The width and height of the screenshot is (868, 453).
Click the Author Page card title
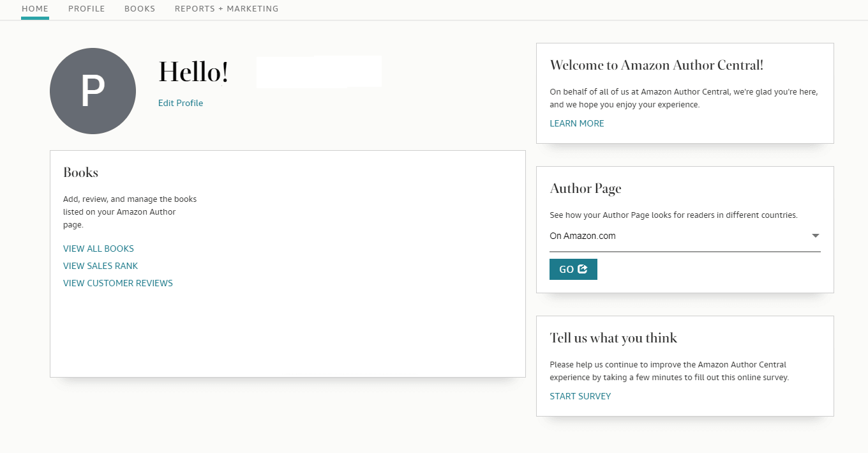click(x=585, y=188)
